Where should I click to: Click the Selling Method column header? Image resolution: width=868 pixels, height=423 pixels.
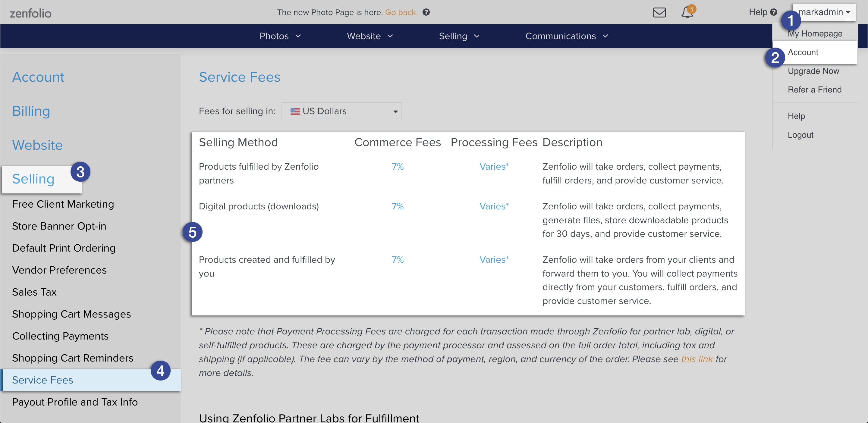pyautogui.click(x=238, y=143)
